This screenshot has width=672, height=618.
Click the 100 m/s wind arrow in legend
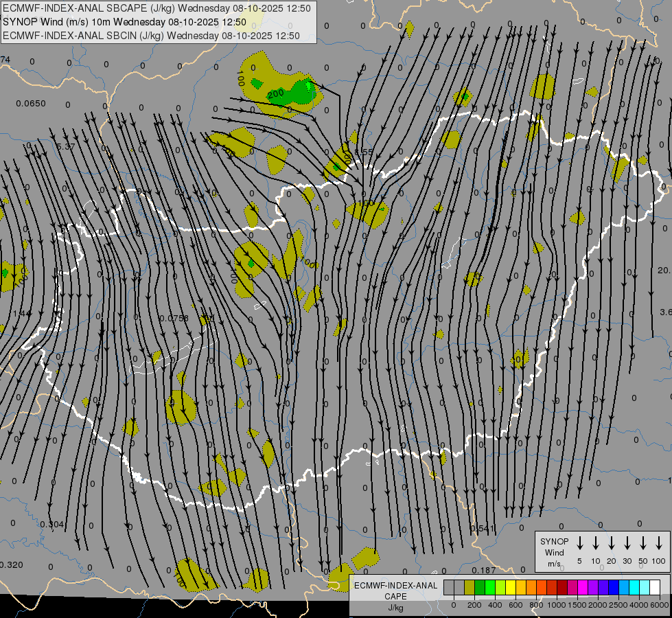(x=659, y=543)
